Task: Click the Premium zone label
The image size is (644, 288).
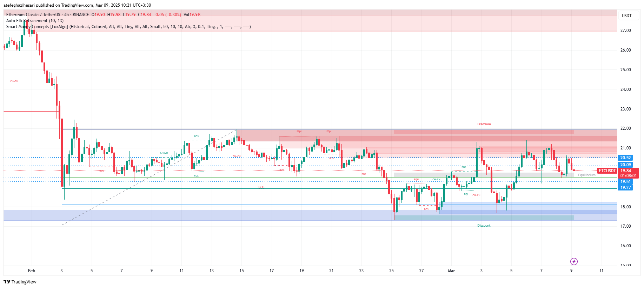Action: click(x=484, y=124)
